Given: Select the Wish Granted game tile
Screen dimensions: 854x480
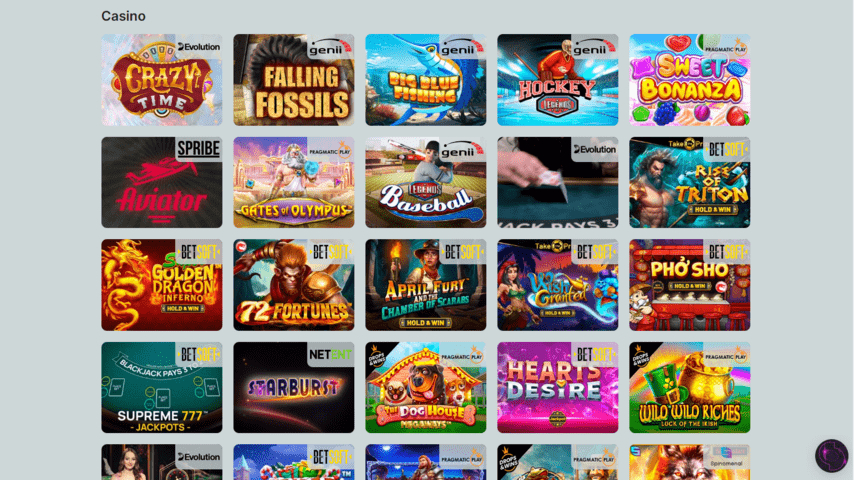Looking at the screenshot, I should (x=558, y=285).
